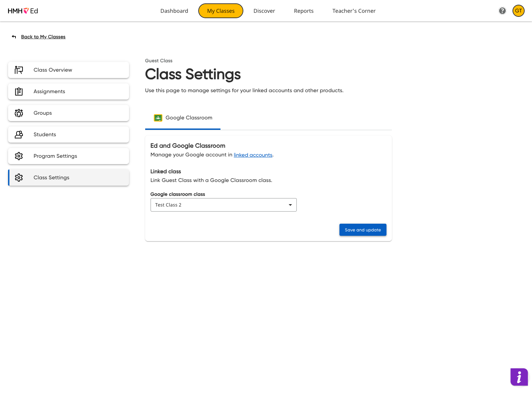Image resolution: width=532 pixels, height=407 pixels.
Task: Open the Discover menu
Action: point(264,11)
